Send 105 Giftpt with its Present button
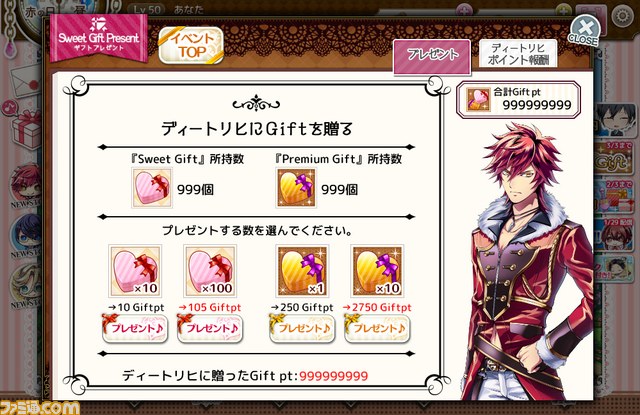This screenshot has height=415, width=640. 210,328
